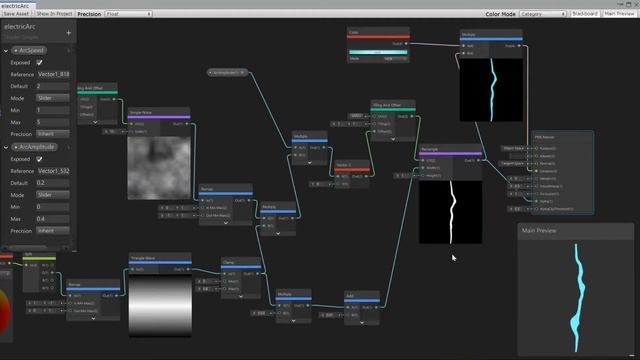Select the Color node header
The height and width of the screenshot is (360, 640).
(378, 32)
